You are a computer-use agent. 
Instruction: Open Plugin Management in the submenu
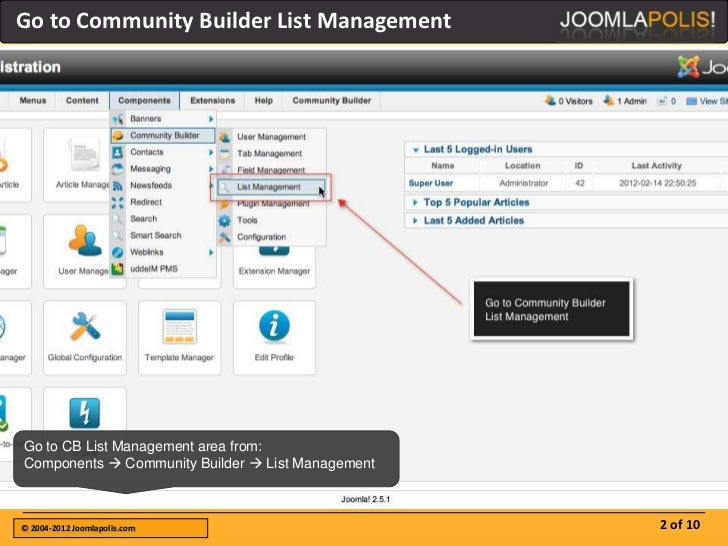[272, 204]
